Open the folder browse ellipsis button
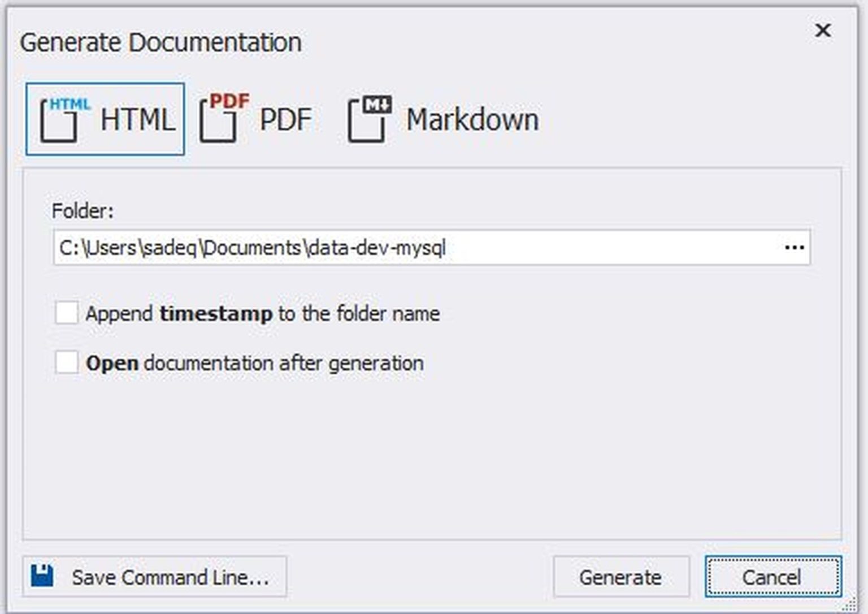Viewport: 868px width, 614px height. (x=793, y=247)
